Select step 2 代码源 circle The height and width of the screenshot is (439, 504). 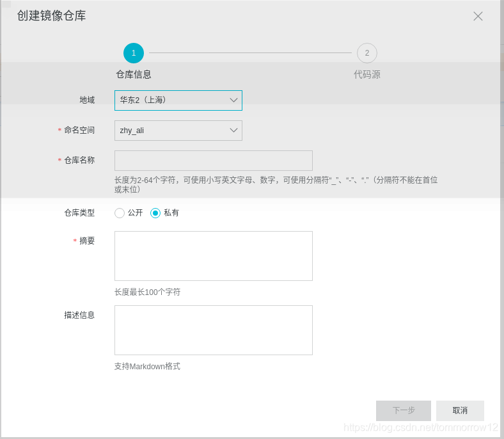coord(366,53)
